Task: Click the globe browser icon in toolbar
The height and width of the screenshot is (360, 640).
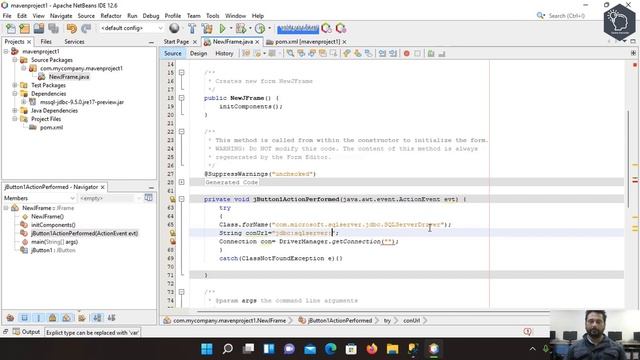Action: pyautogui.click(x=174, y=28)
